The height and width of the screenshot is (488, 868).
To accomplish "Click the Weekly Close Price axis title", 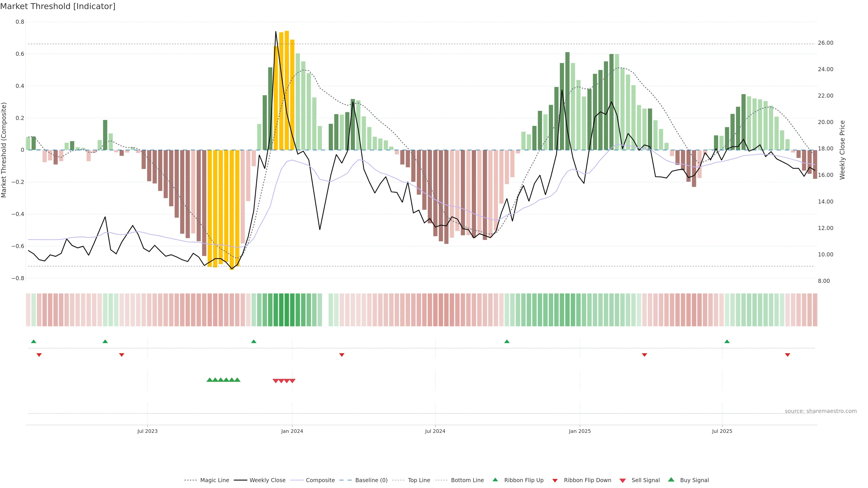I will pyautogui.click(x=842, y=150).
